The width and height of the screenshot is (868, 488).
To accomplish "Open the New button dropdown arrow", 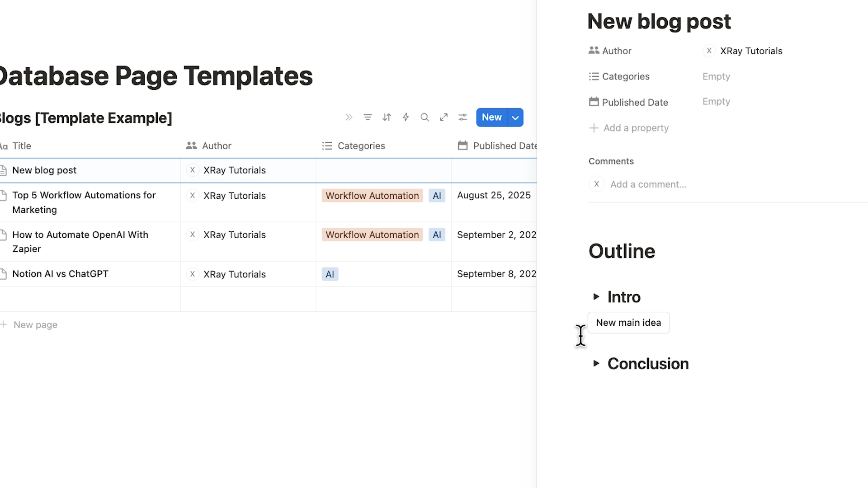I will [515, 117].
